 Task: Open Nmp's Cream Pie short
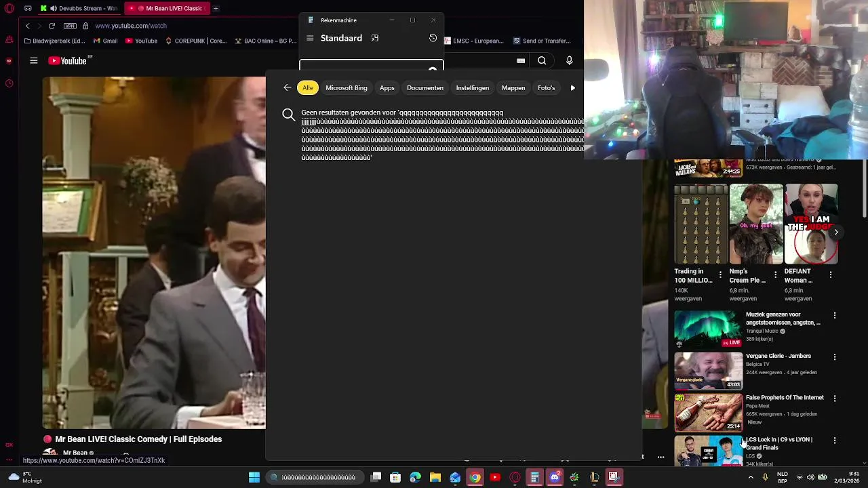click(x=756, y=224)
